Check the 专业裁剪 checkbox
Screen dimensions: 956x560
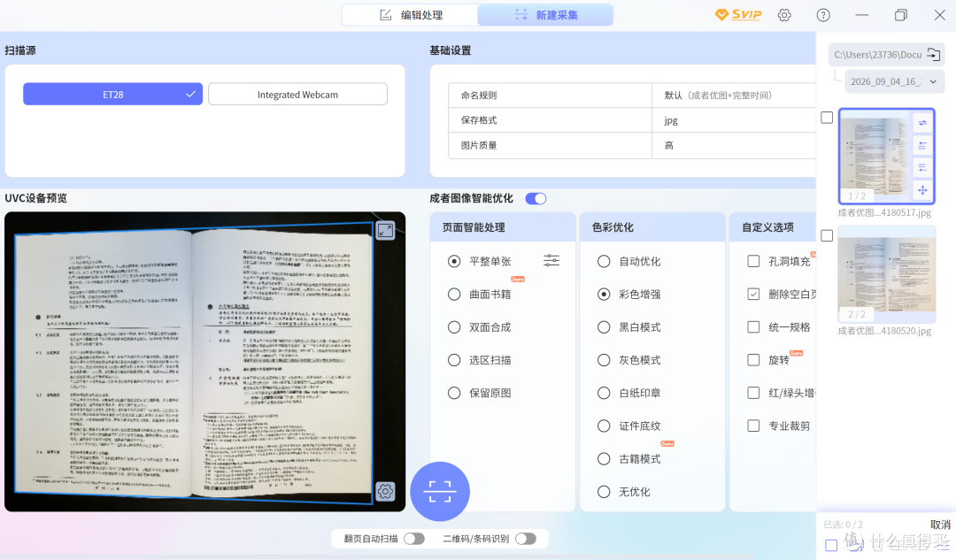[753, 426]
